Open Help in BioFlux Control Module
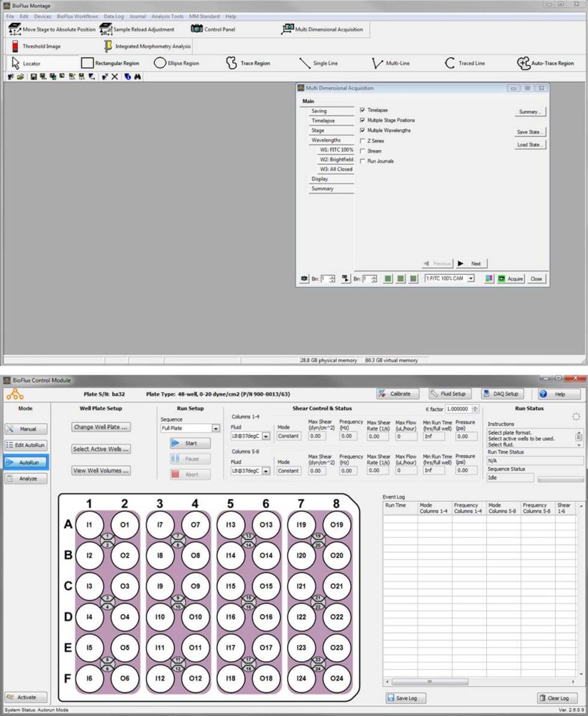Viewport: 588px width, 716px height. coord(559,394)
